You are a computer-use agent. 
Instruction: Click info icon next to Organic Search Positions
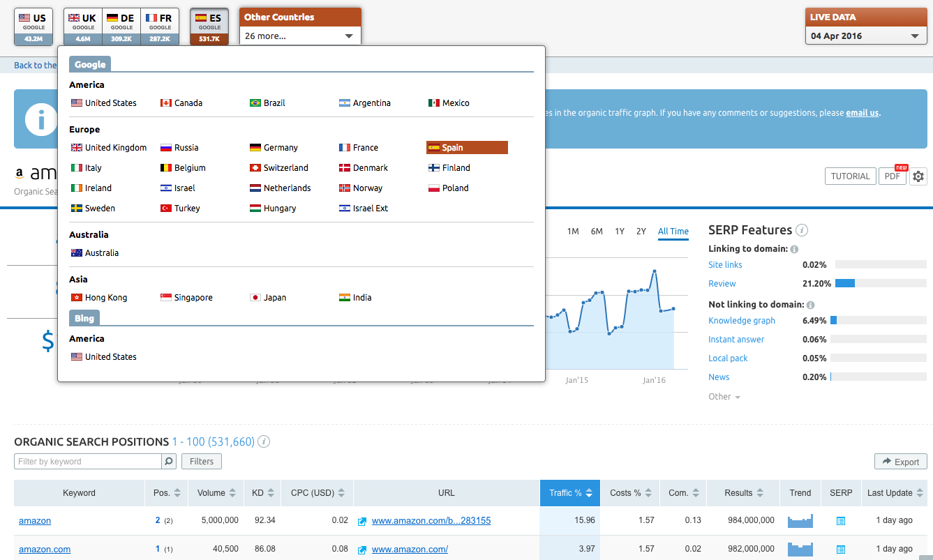point(264,441)
